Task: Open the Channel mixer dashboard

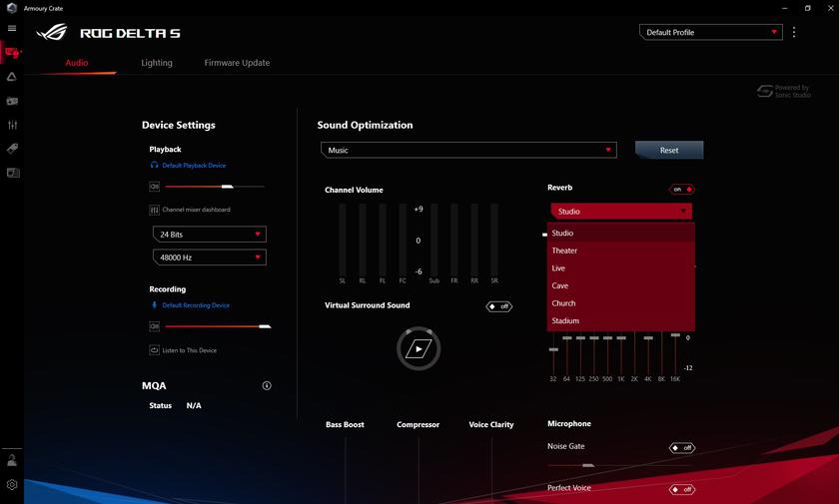Action: [x=196, y=210]
